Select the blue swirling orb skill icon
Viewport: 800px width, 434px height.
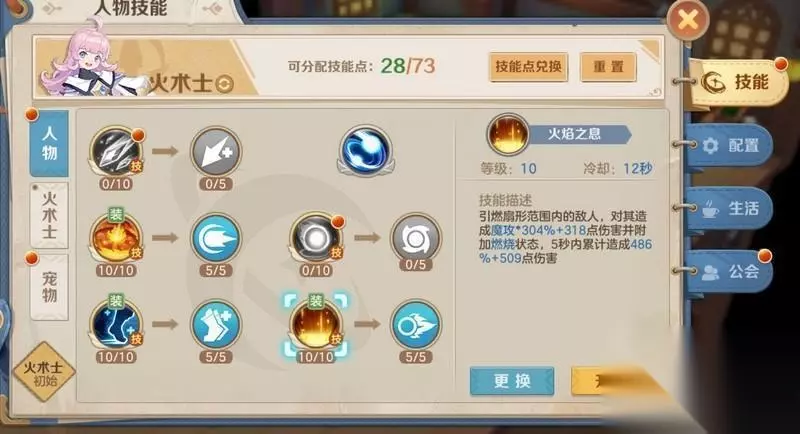click(x=365, y=150)
